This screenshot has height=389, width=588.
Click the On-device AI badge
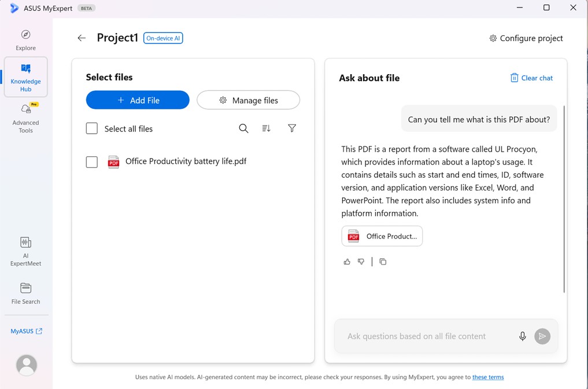163,38
